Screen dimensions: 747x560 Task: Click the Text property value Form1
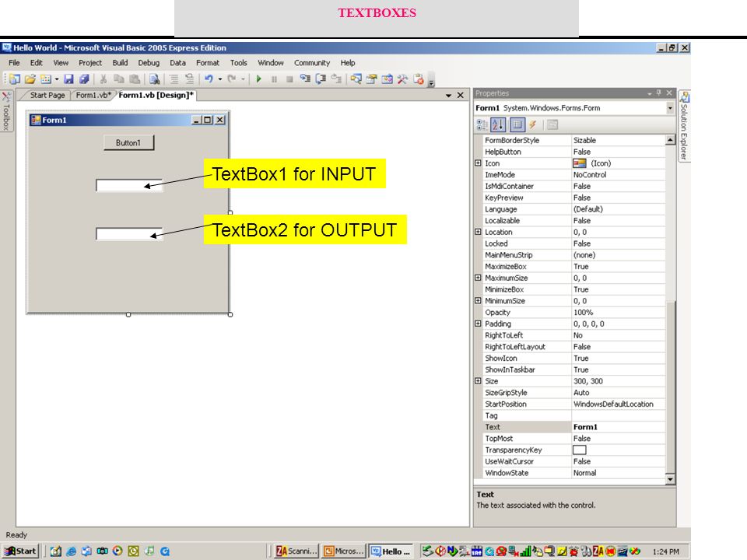(x=618, y=427)
